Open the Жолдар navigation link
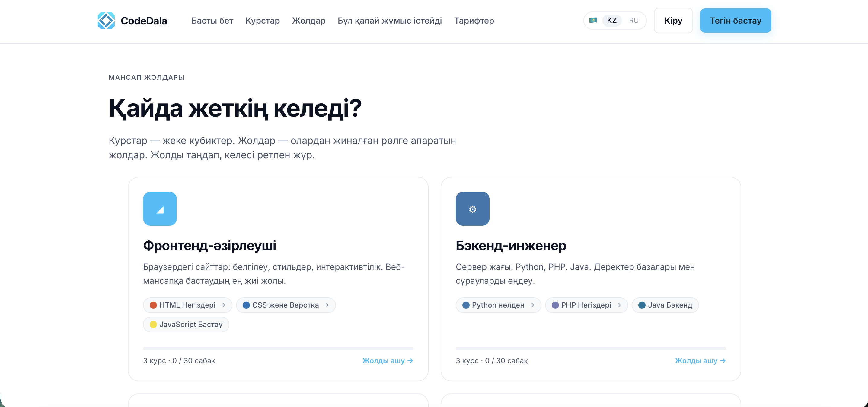 pos(309,21)
